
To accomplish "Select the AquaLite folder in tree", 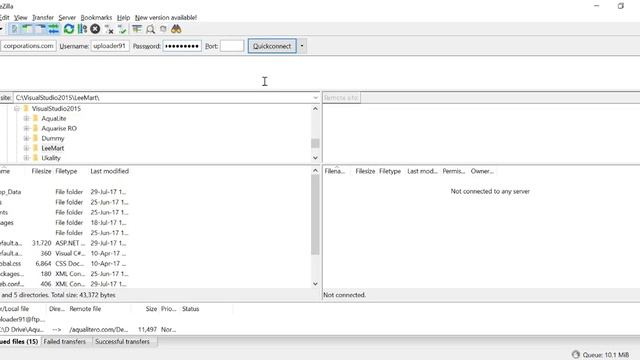I will [53, 118].
